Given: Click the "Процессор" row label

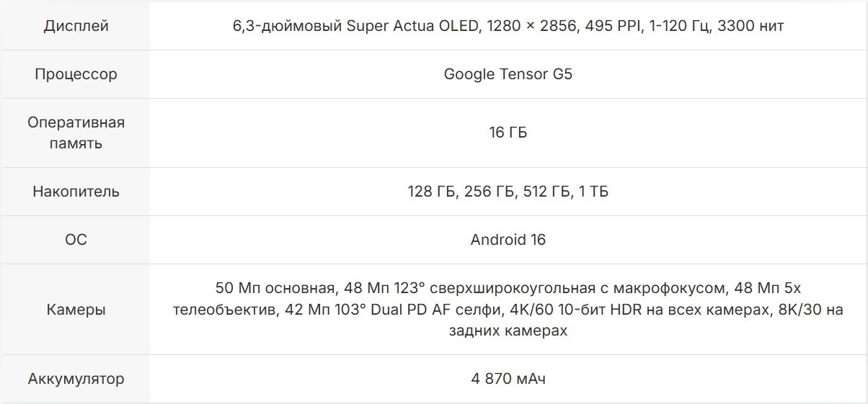Looking at the screenshot, I should (76, 74).
